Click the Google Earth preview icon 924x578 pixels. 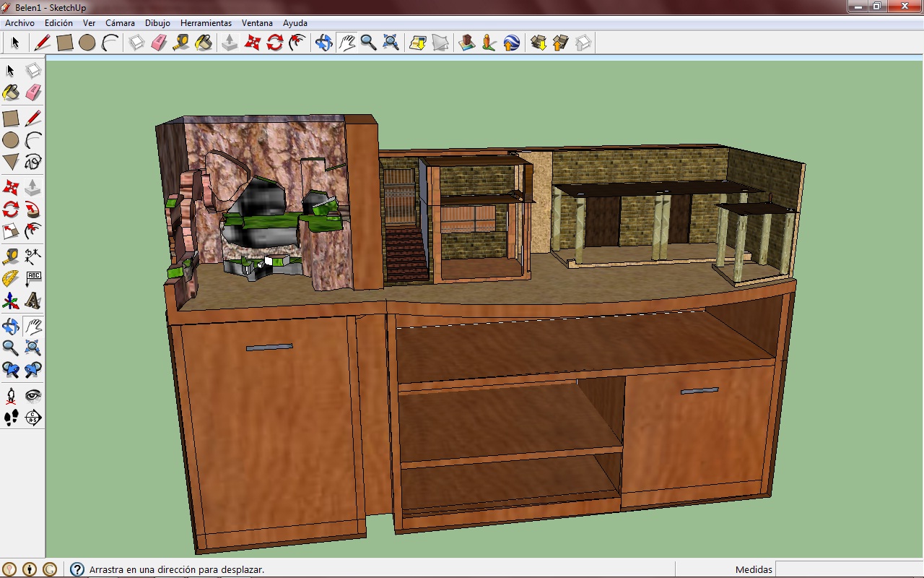511,43
